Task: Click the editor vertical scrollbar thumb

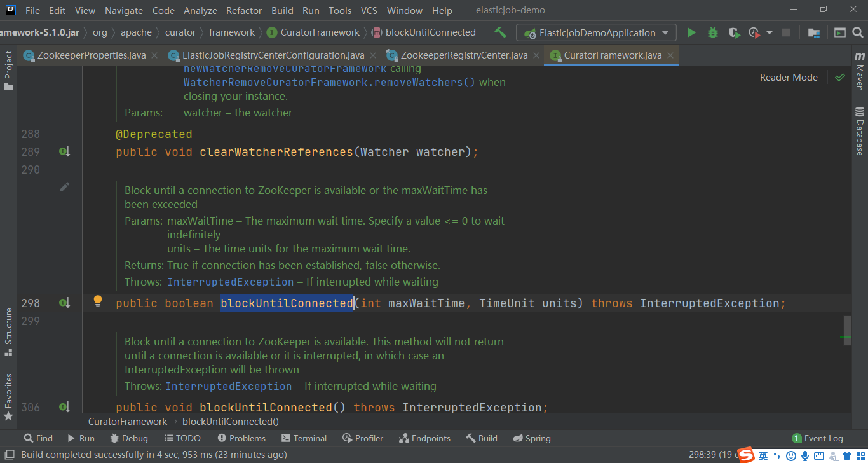Action: tap(847, 331)
